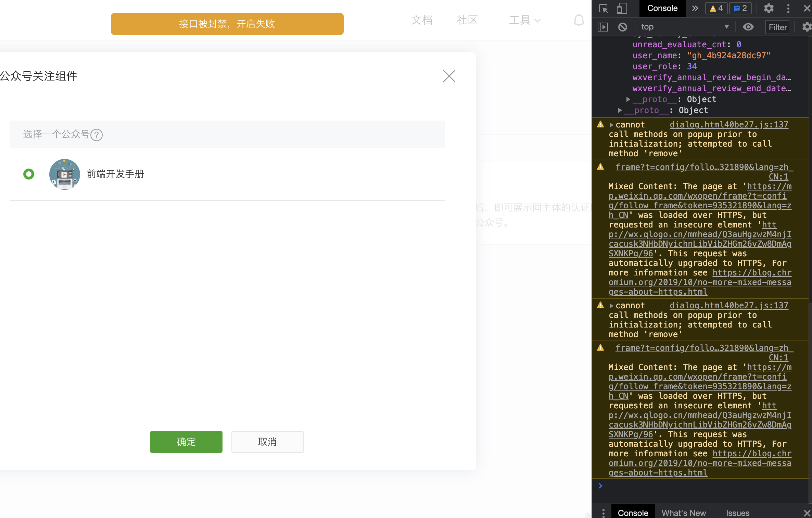
Task: Click the inspect element picker icon
Action: 604,8
